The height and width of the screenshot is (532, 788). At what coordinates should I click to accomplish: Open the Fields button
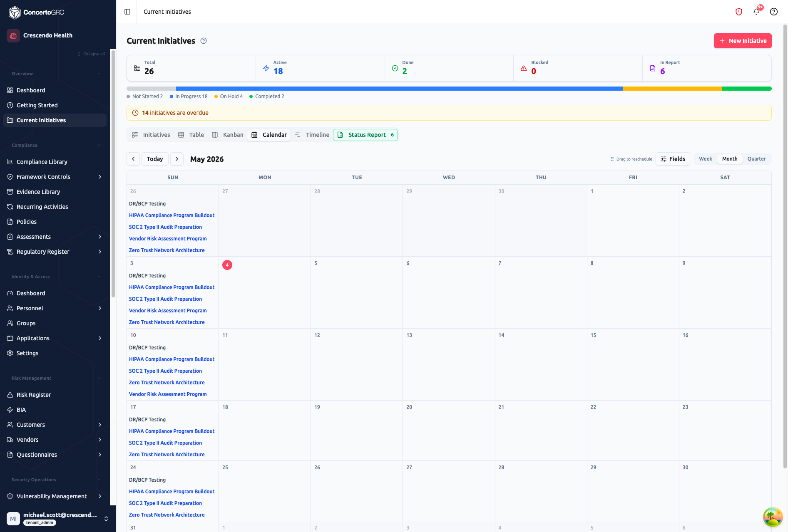(x=673, y=159)
